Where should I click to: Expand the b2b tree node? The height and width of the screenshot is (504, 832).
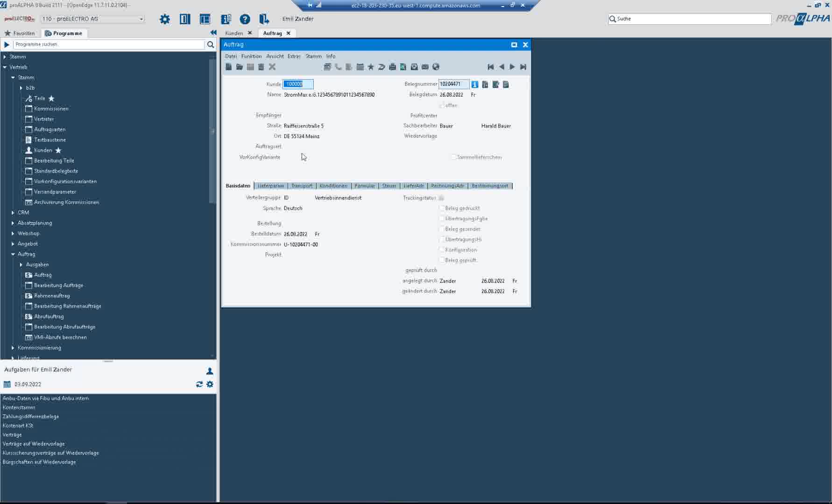tap(21, 88)
